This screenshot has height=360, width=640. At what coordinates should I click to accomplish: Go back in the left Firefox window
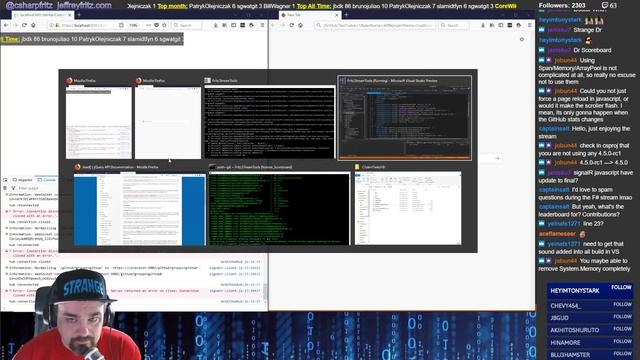tap(6, 25)
